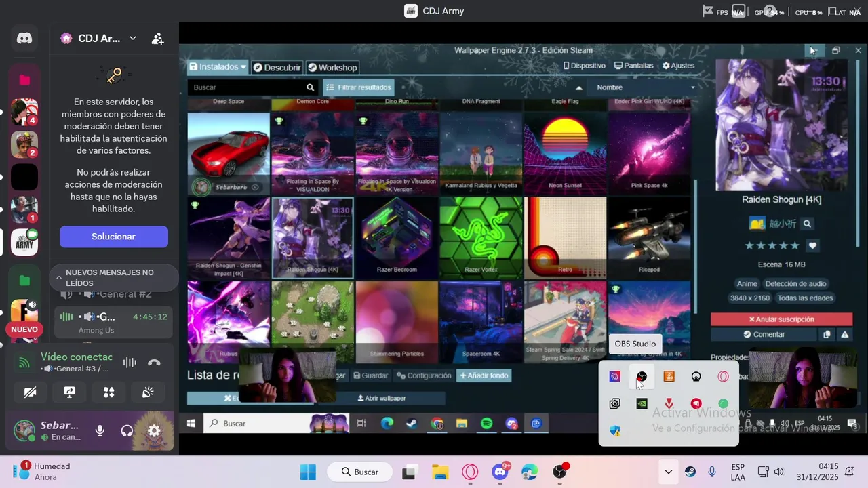Expand the pink server folder

pyautogui.click(x=24, y=80)
